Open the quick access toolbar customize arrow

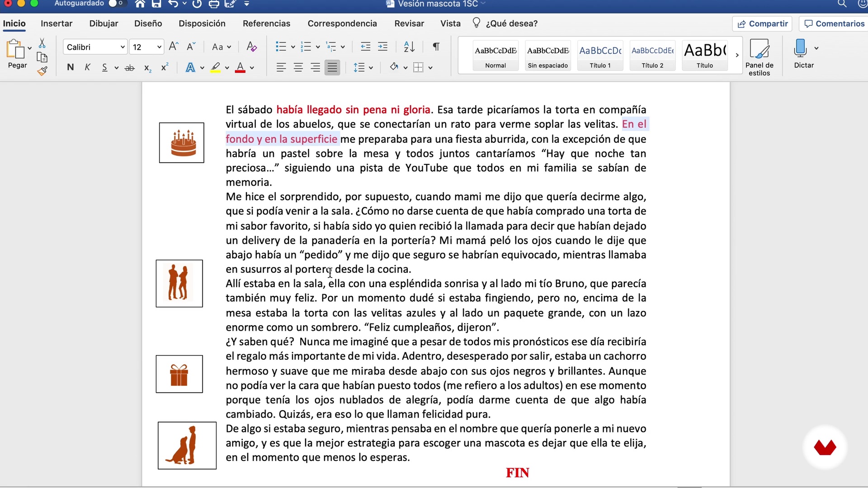(x=246, y=4)
